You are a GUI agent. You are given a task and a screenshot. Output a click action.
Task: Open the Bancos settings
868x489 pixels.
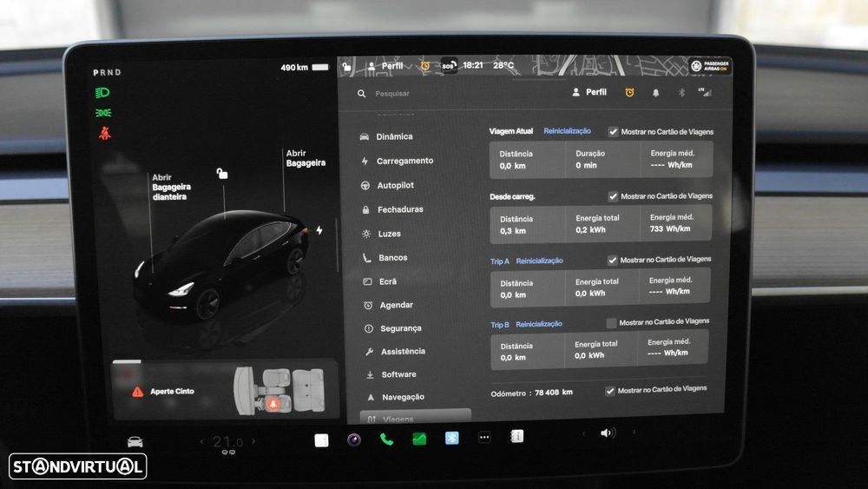pyautogui.click(x=385, y=257)
